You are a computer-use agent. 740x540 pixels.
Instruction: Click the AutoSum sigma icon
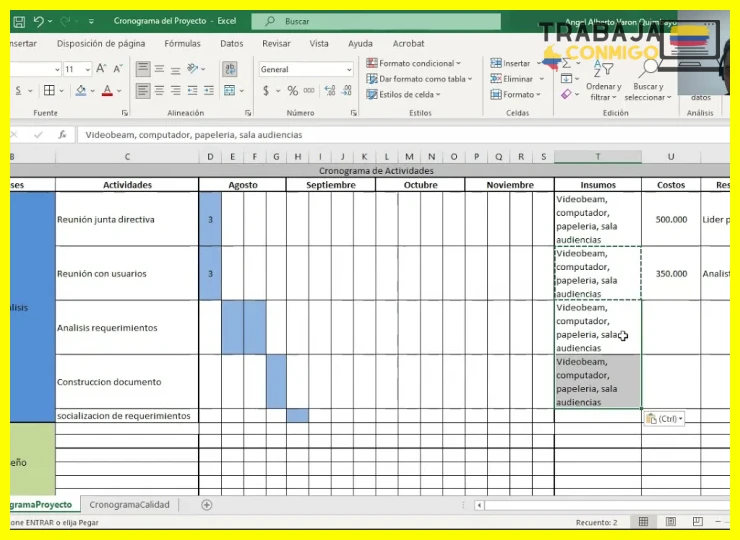pyautogui.click(x=566, y=63)
